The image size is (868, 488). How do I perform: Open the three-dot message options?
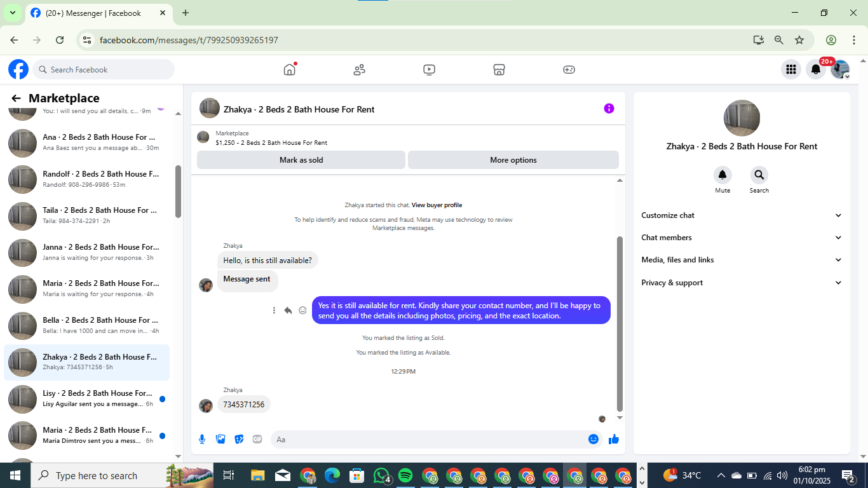point(274,310)
